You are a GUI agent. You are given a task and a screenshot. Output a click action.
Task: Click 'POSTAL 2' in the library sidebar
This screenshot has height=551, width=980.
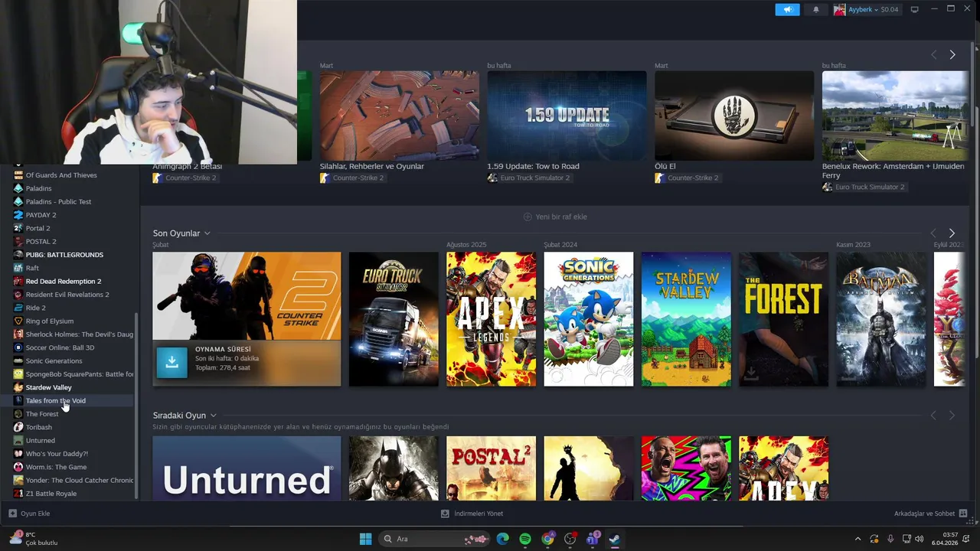click(x=41, y=241)
